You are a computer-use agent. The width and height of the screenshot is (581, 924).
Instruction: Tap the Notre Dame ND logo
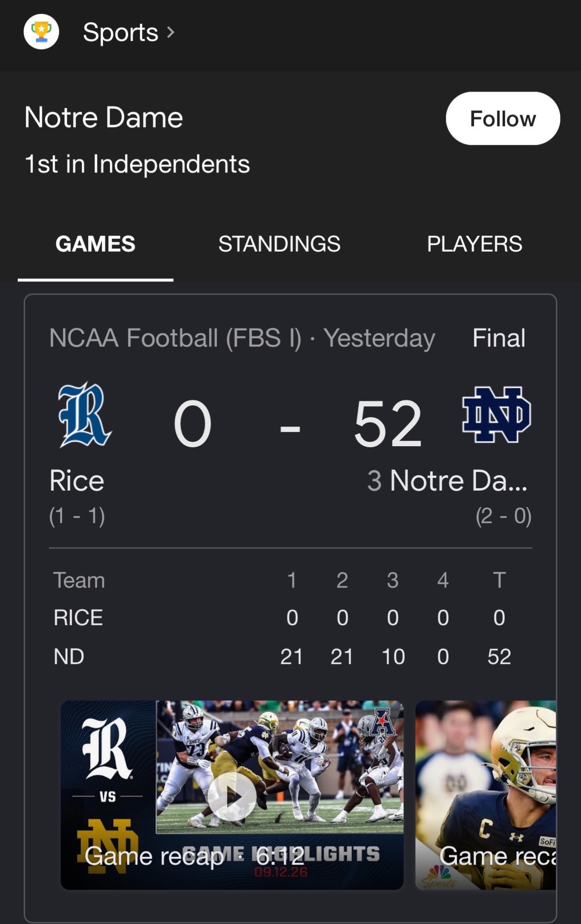click(496, 415)
